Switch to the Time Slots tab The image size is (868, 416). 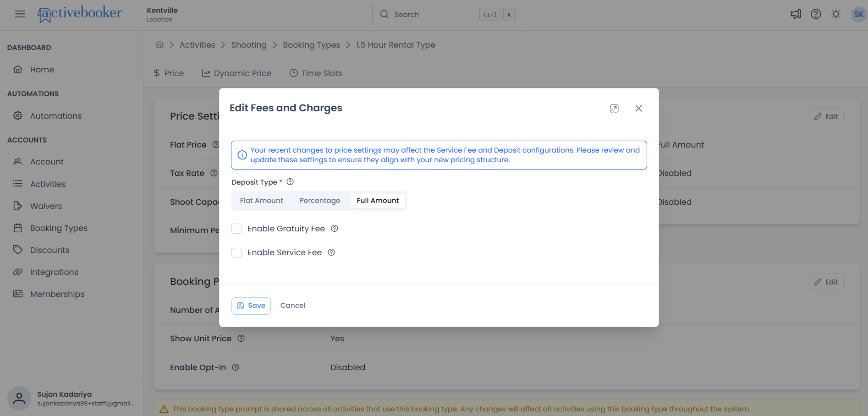coord(315,73)
